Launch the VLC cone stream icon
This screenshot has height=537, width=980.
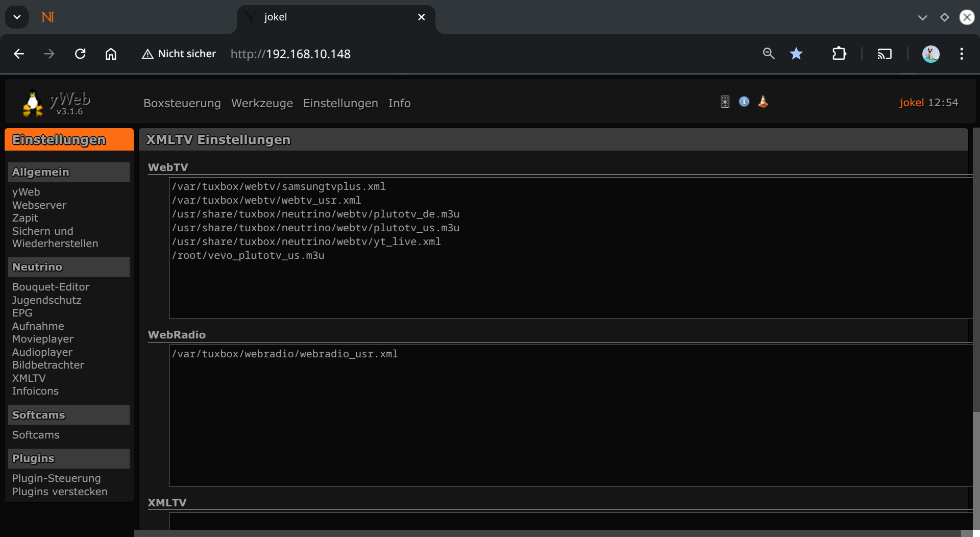[763, 102]
